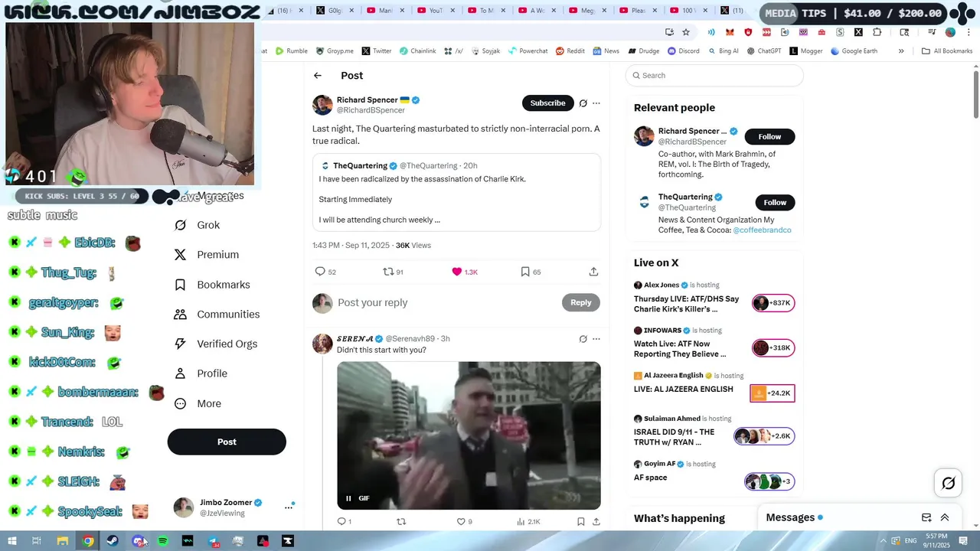Open the floating Grok button
The height and width of the screenshot is (551, 980).
(948, 483)
